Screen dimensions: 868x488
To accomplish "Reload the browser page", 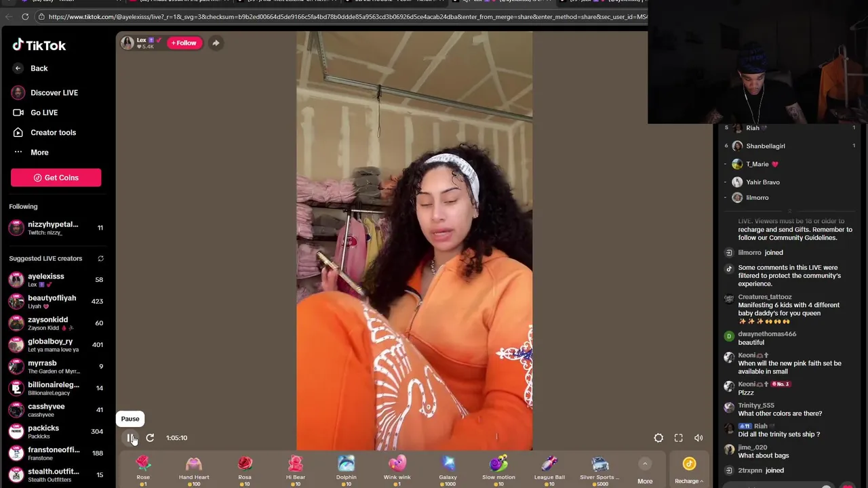I will point(25,16).
